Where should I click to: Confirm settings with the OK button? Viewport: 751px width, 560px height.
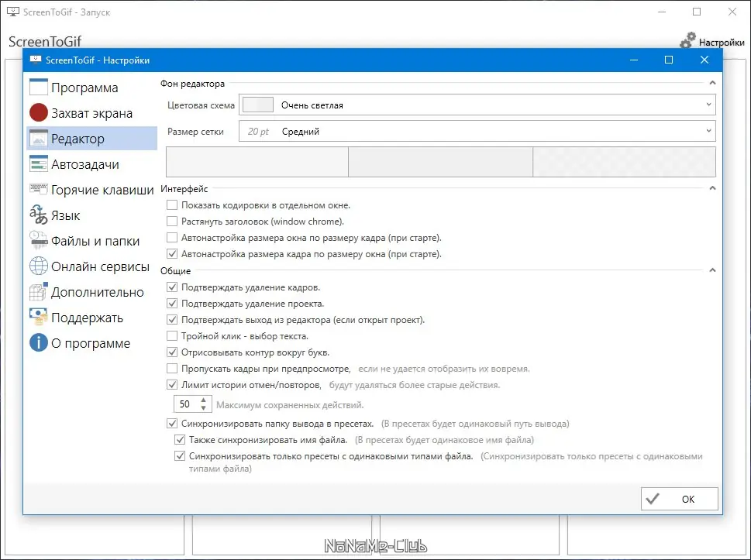(679, 499)
